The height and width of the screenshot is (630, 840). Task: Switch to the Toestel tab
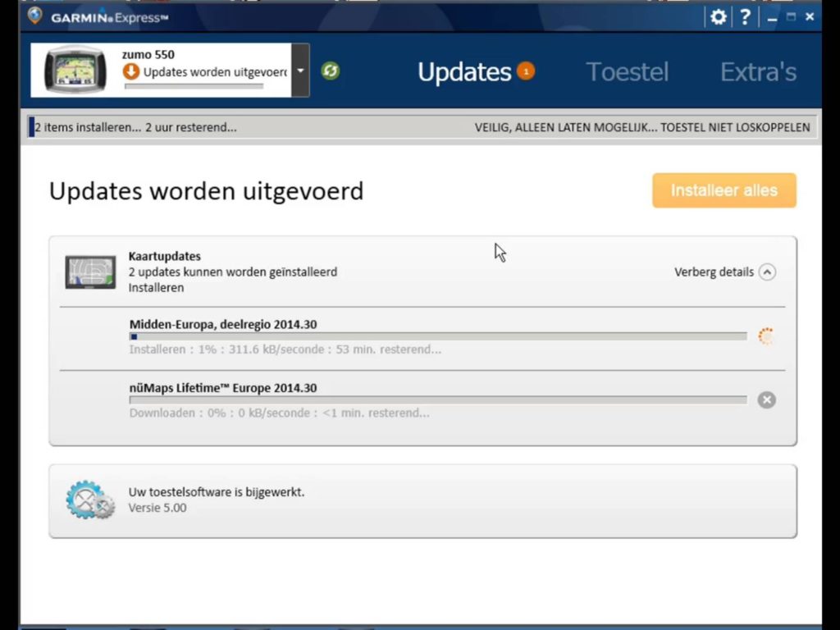click(627, 72)
